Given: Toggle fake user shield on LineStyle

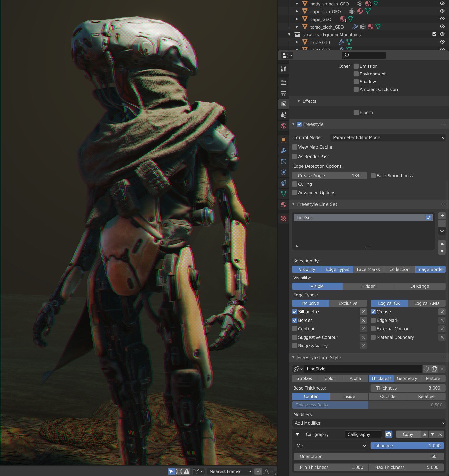Looking at the screenshot, I should click(426, 369).
